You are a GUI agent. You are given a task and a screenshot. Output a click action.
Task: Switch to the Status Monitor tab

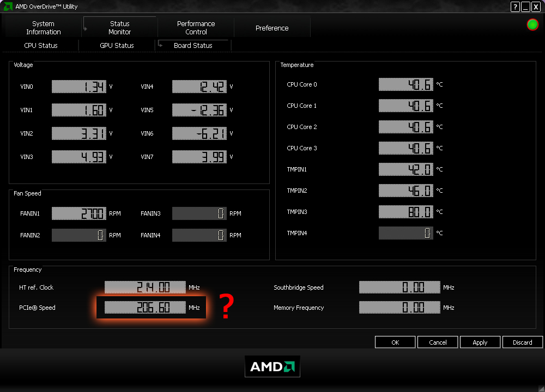point(119,28)
